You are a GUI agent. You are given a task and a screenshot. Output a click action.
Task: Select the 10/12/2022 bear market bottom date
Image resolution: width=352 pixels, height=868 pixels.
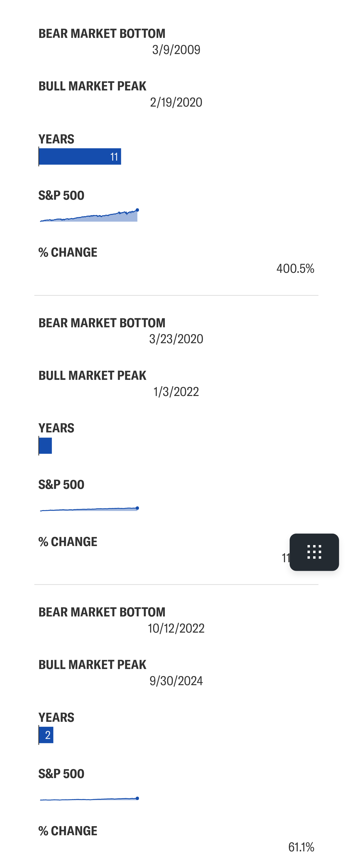(176, 628)
